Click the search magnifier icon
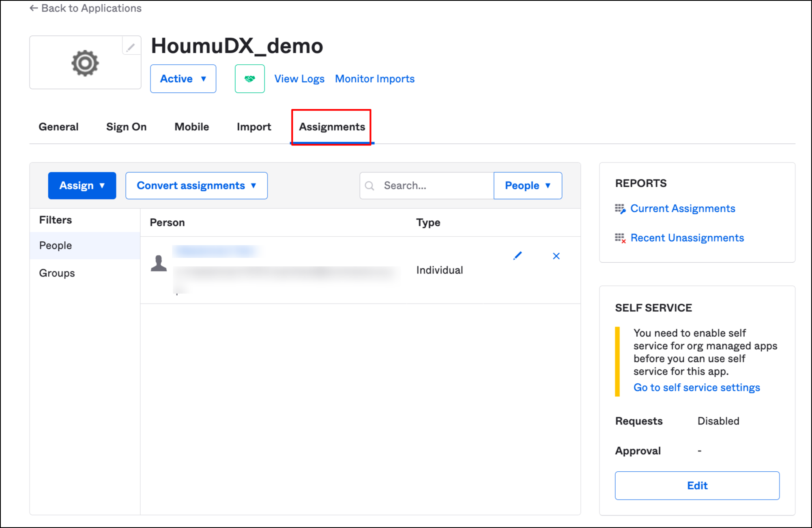 pos(369,186)
